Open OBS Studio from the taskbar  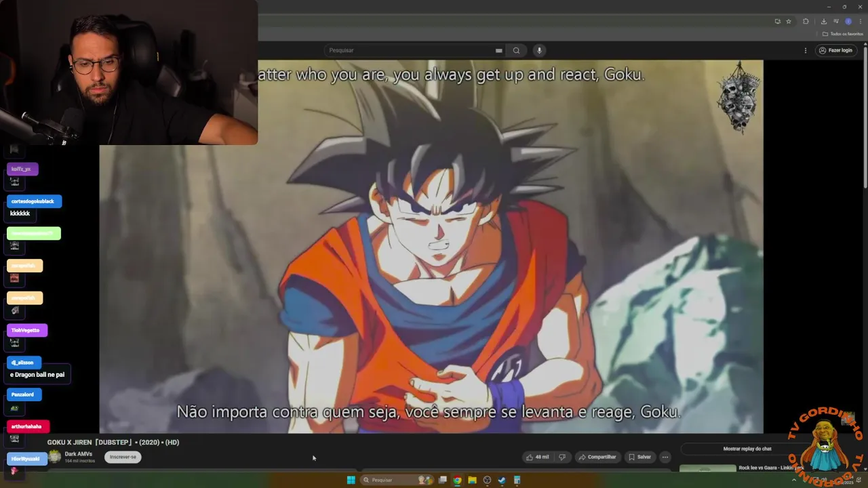[487, 480]
